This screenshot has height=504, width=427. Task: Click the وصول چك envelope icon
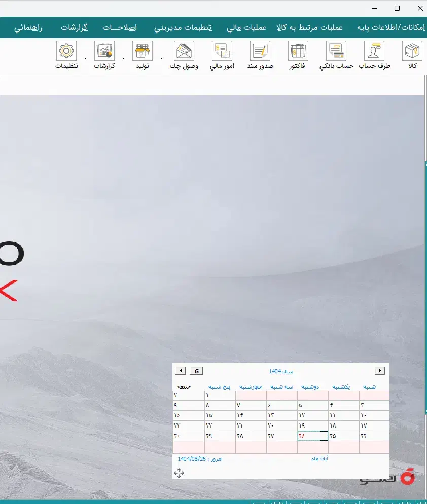coord(184,51)
